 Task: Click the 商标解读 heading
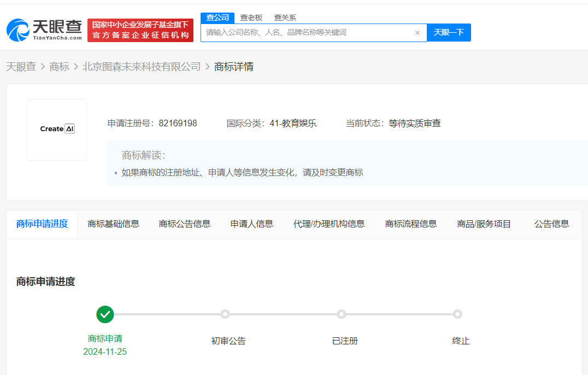click(144, 155)
